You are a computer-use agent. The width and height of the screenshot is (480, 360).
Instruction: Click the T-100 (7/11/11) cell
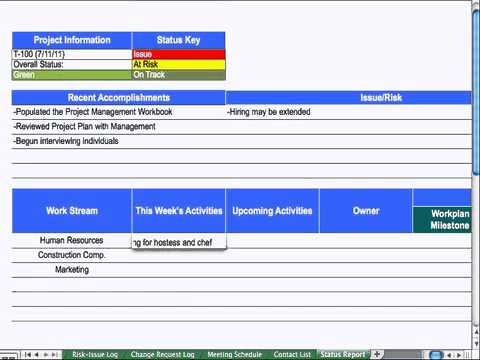(72, 54)
